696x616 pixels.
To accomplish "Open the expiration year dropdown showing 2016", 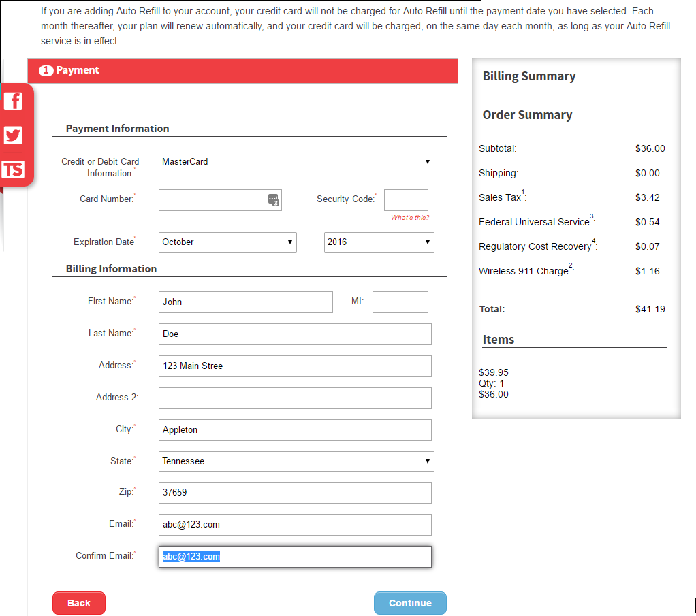I will point(379,242).
